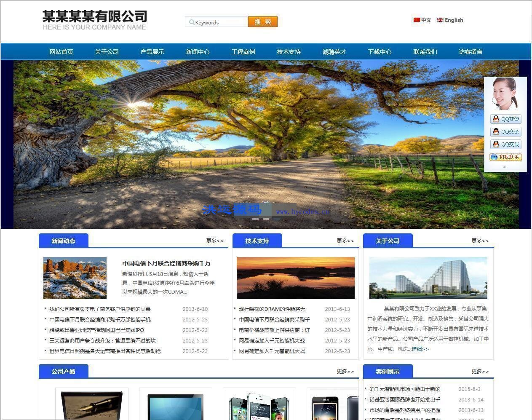Select the 案例展示 section tab
Viewport: 532px width, 420px height.
tap(388, 372)
